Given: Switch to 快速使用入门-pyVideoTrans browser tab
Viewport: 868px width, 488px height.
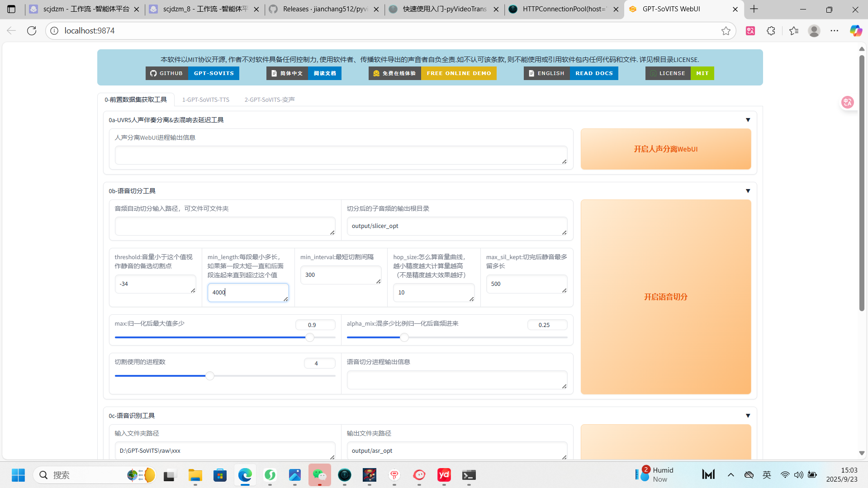Looking at the screenshot, I should click(x=444, y=9).
